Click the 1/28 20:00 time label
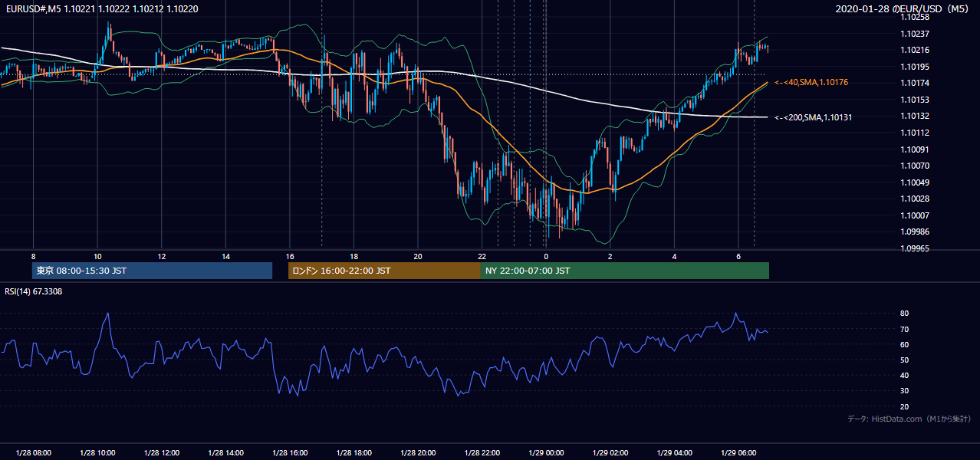Image resolution: width=980 pixels, height=460 pixels. point(418,452)
